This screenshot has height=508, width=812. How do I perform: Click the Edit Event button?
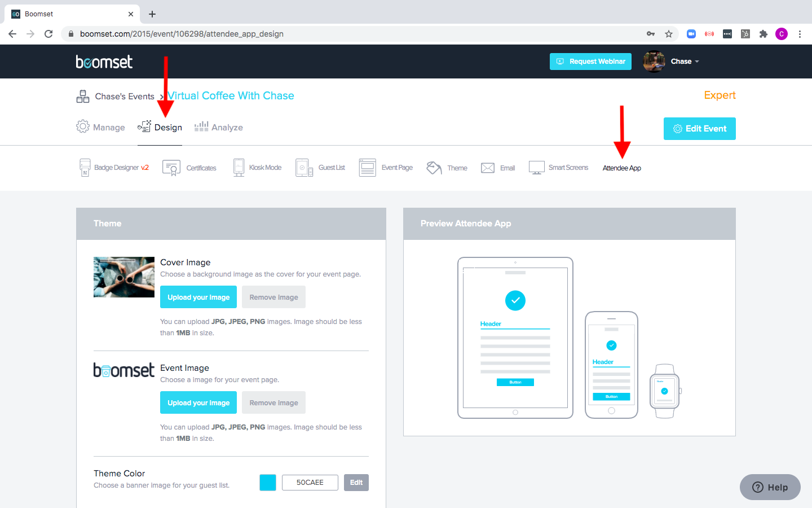(x=700, y=129)
